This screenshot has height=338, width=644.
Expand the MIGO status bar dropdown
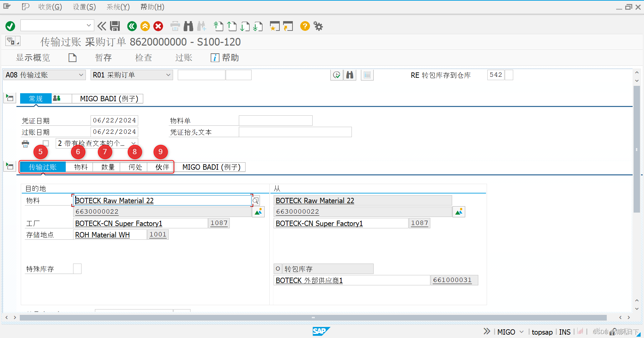521,332
